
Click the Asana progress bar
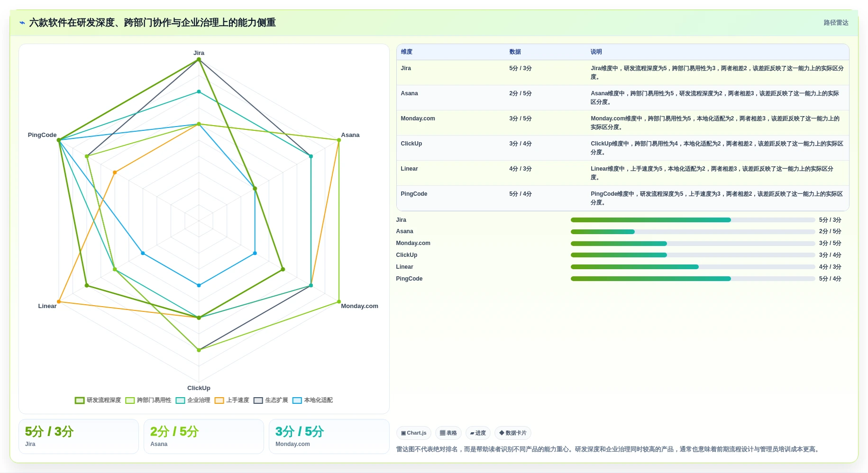coord(693,232)
